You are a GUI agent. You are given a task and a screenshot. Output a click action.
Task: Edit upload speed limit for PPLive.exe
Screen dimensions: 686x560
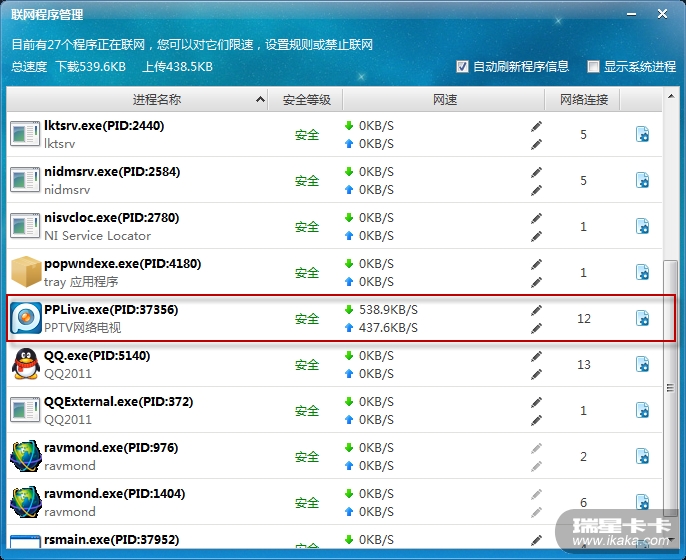(536, 328)
